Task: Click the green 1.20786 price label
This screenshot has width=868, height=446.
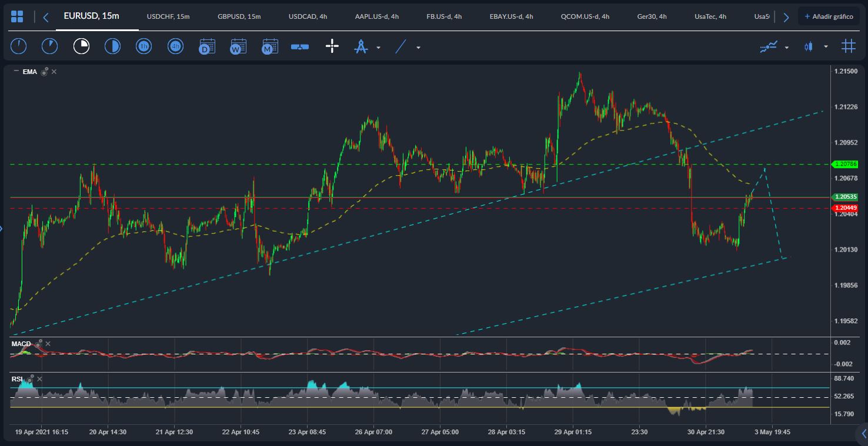Action: click(x=846, y=164)
